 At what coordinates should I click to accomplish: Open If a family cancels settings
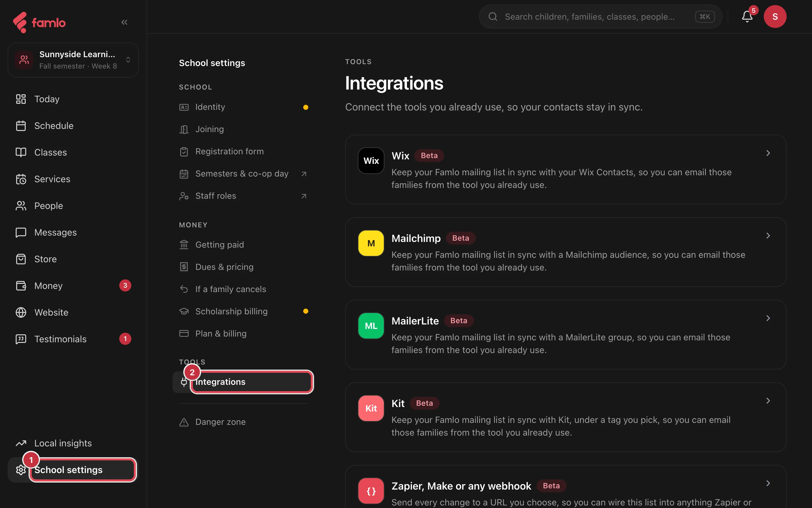[244, 289]
